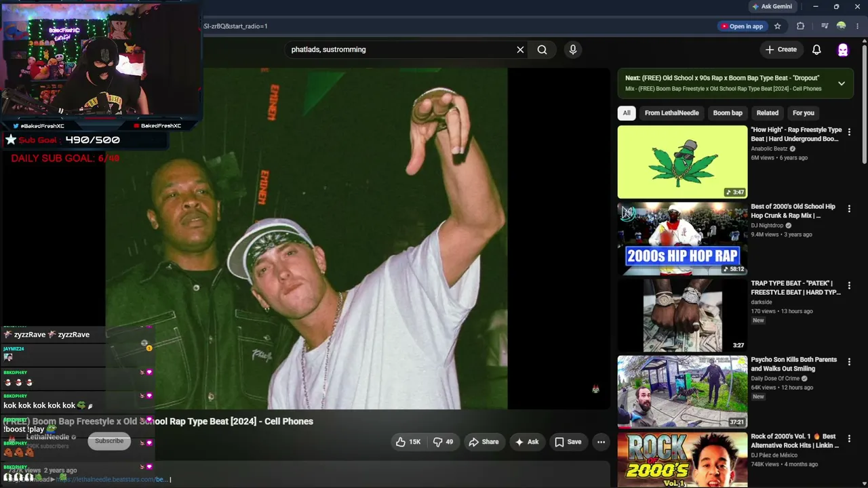The height and width of the screenshot is (488, 868).
Task: Click the magnifying glass search button
Action: coord(542,49)
